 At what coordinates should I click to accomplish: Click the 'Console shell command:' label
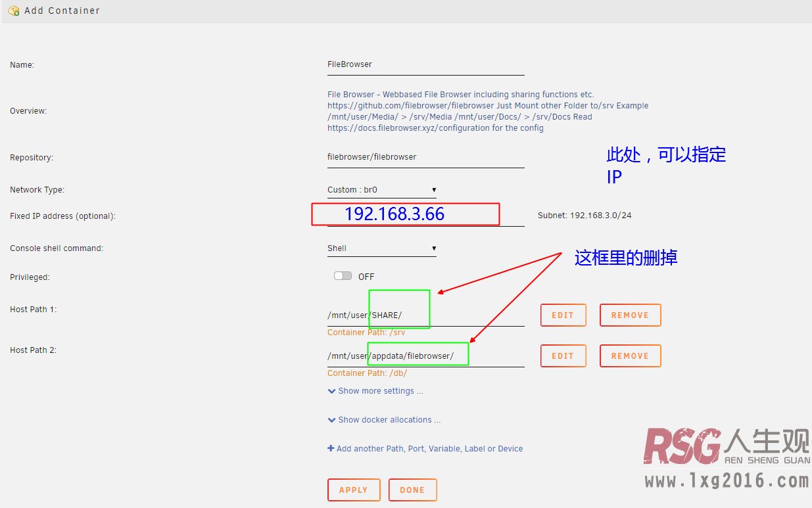57,248
